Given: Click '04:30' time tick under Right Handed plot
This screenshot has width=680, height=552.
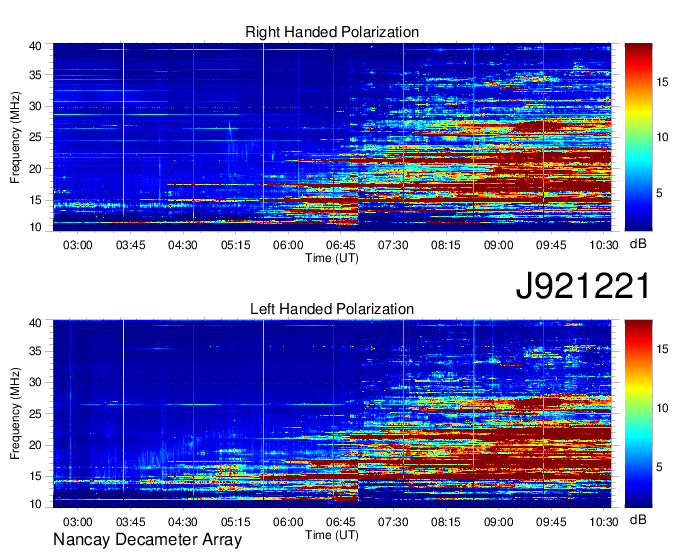Looking at the screenshot, I should 183,245.
